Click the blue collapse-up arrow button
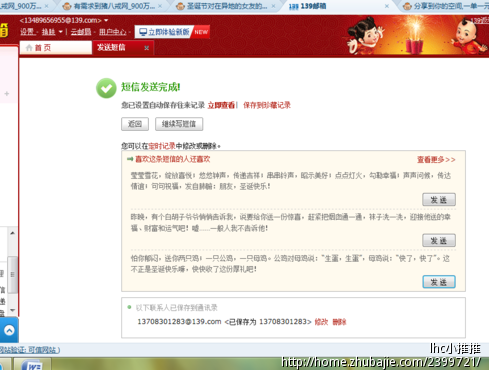Image resolution: width=489 pixels, height=370 pixels. 9,330
